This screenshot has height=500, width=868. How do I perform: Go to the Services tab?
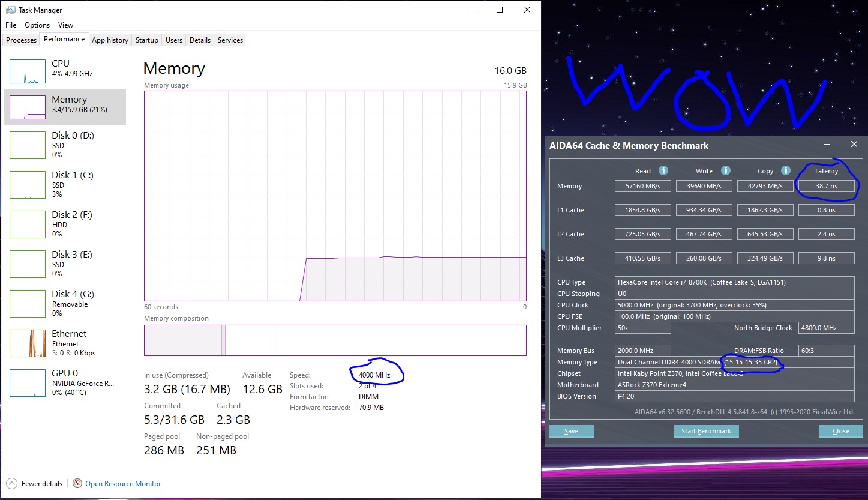pyautogui.click(x=230, y=40)
